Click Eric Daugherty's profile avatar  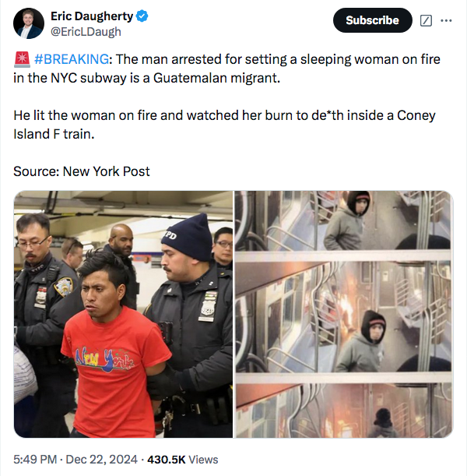point(29,23)
